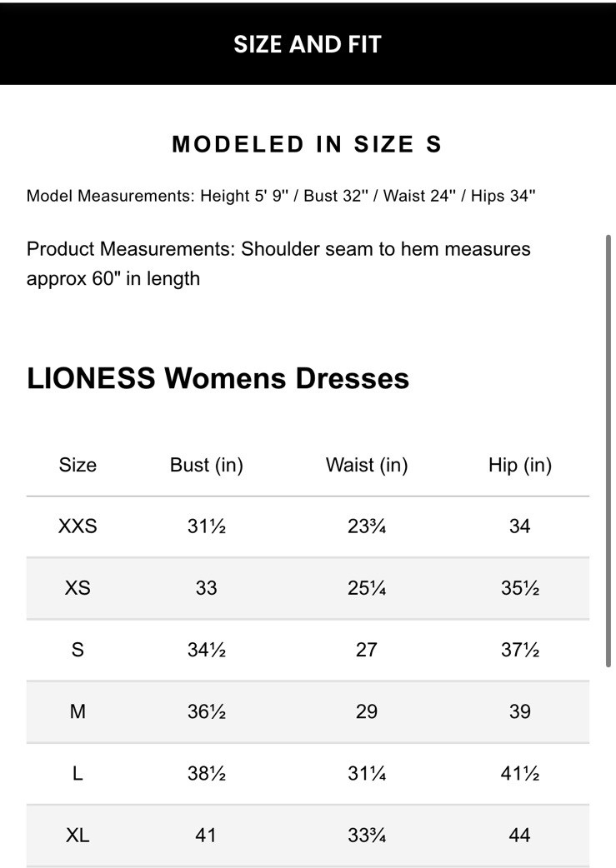
Task: Click the Waist (in) column header
Action: click(x=367, y=465)
